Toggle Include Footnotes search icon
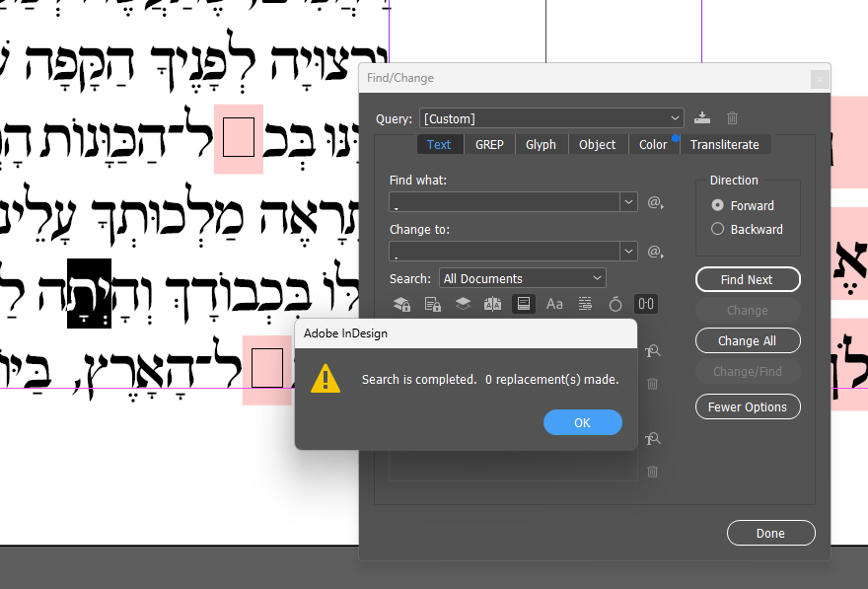This screenshot has width=868, height=589. point(524,304)
